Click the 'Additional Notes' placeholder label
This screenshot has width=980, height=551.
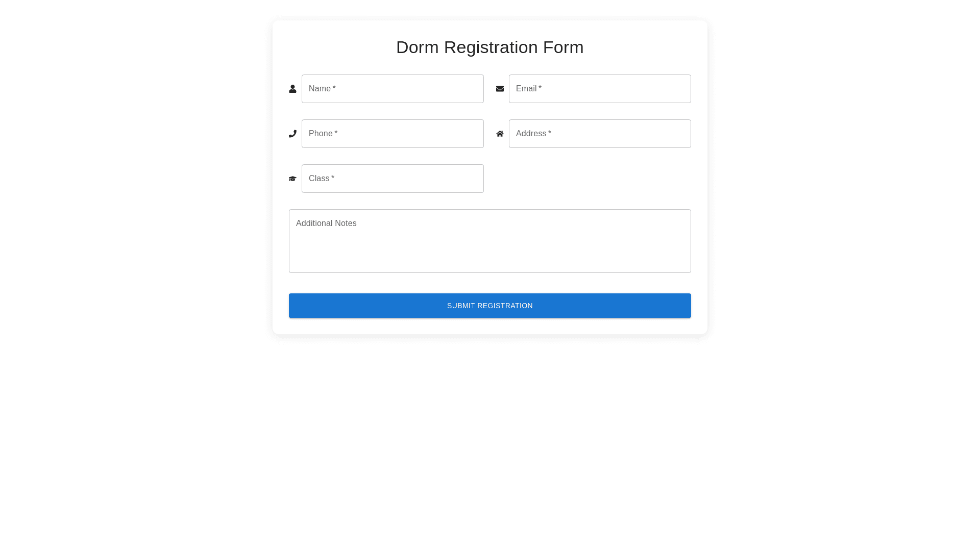click(326, 223)
